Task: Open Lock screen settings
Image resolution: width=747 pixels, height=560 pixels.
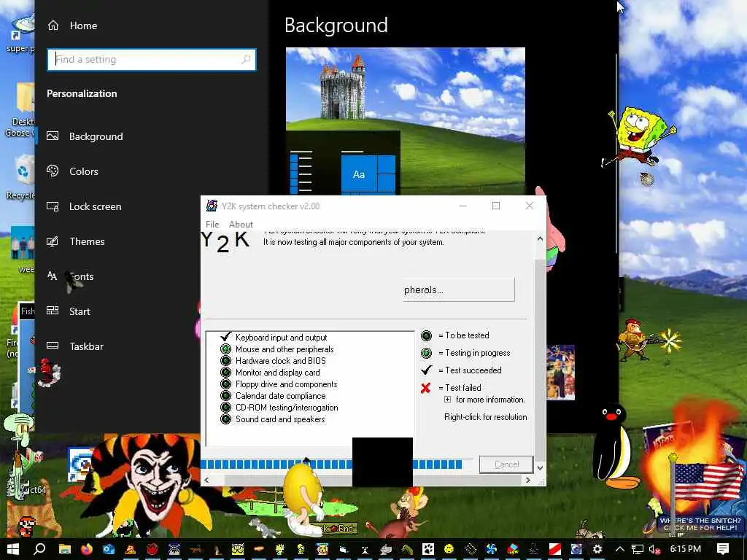Action: click(x=84, y=206)
